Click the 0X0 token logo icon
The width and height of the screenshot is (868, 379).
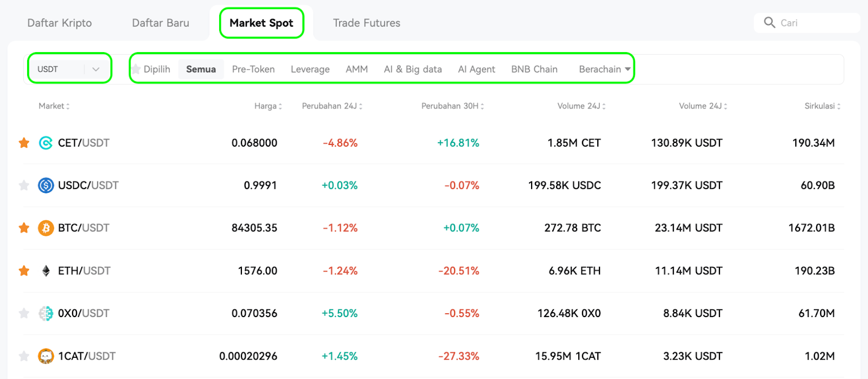click(46, 313)
